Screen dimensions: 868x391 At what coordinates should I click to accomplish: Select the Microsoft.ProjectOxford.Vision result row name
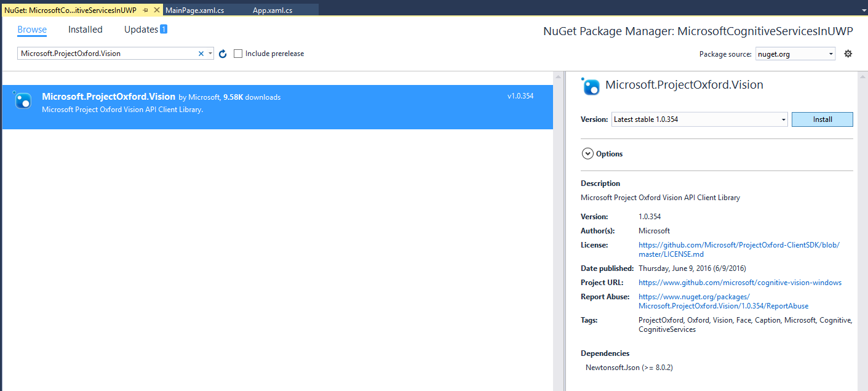(x=109, y=97)
